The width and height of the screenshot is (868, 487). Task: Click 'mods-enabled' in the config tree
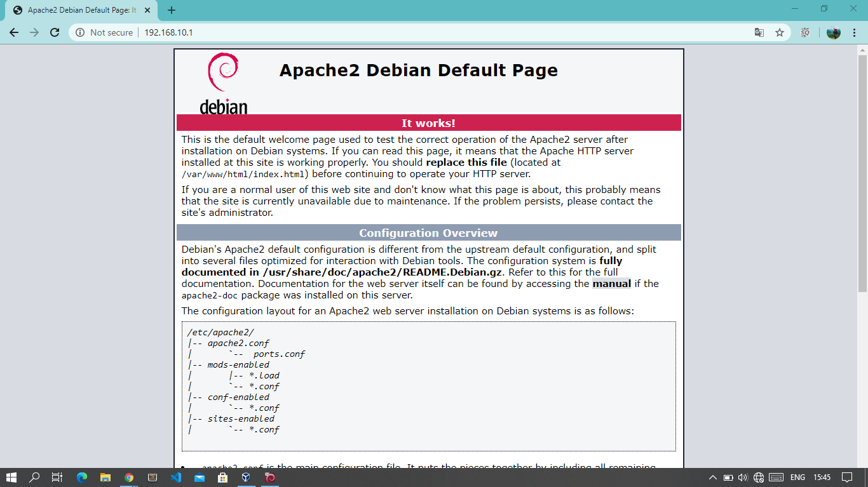click(238, 364)
